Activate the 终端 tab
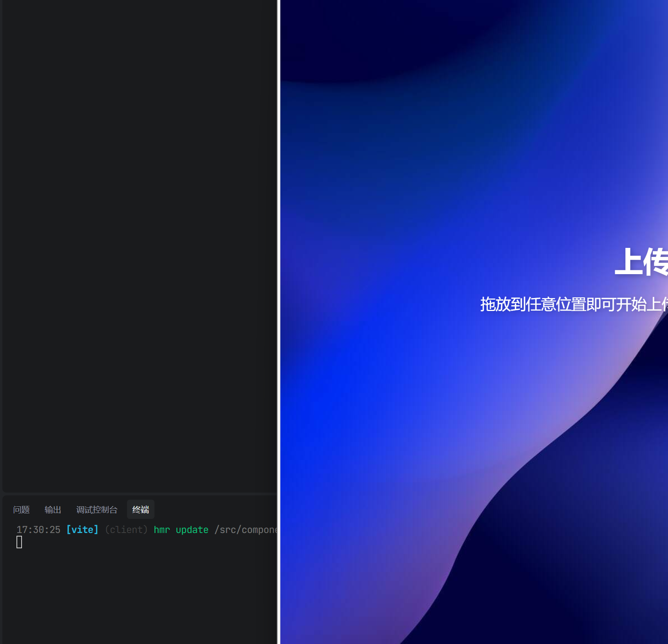 [140, 509]
